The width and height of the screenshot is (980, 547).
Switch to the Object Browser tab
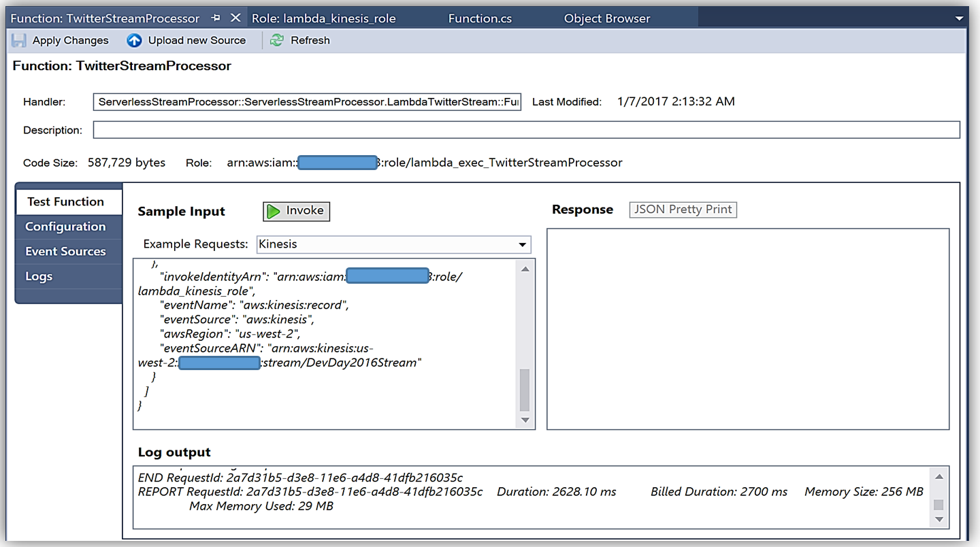[606, 18]
